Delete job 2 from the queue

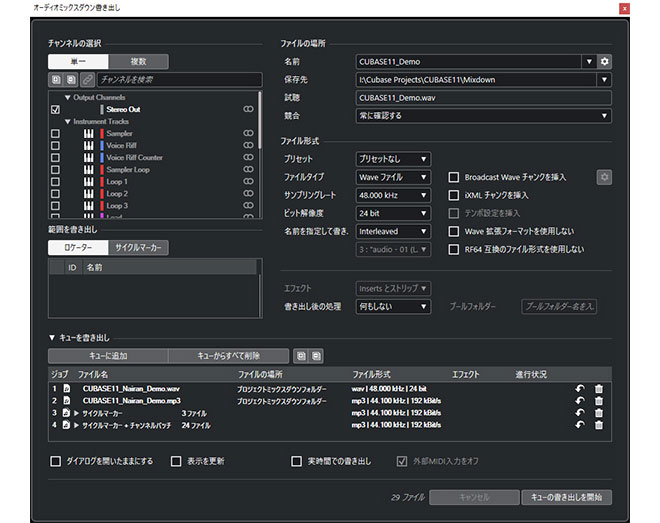599,401
